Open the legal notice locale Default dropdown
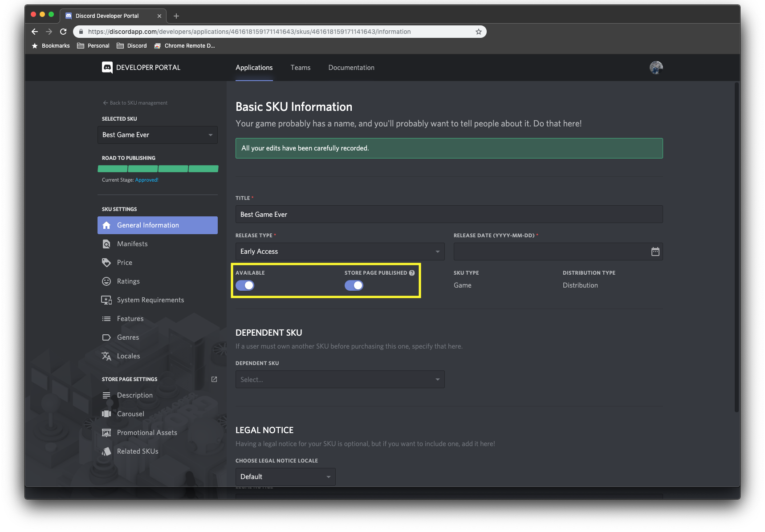 (x=285, y=477)
